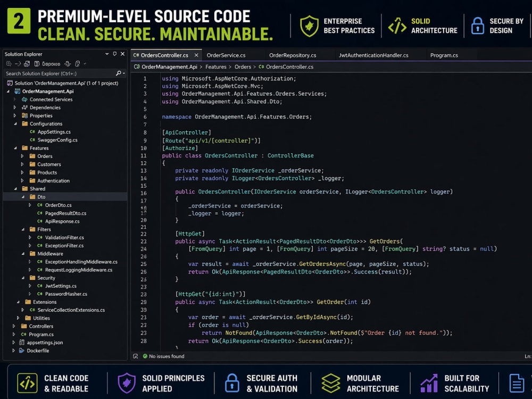Click SOLID Principles Applied shield icon
The width and height of the screenshot is (532, 399).
127,384
